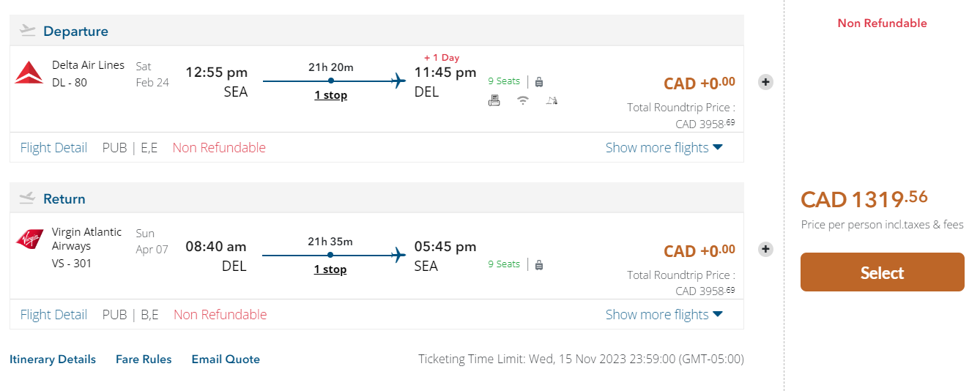
Task: Click Email Quote link
Action: [226, 360]
